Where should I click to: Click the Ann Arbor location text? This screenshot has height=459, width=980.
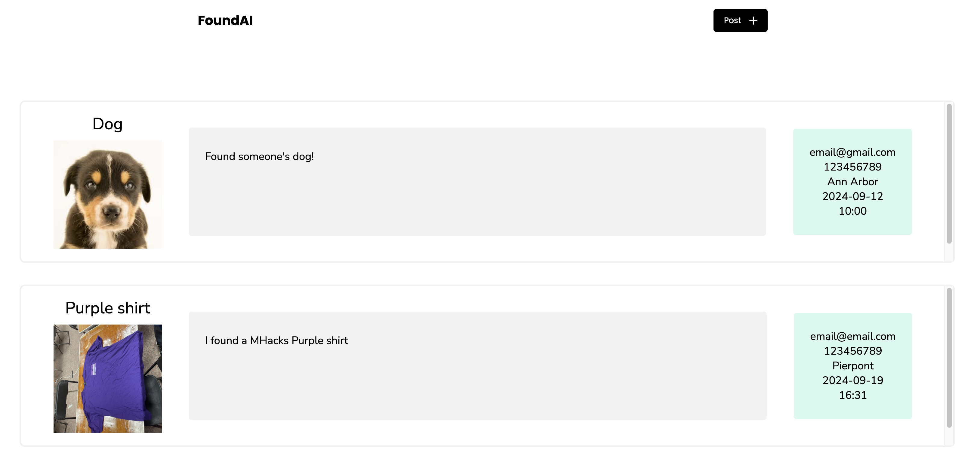click(852, 181)
